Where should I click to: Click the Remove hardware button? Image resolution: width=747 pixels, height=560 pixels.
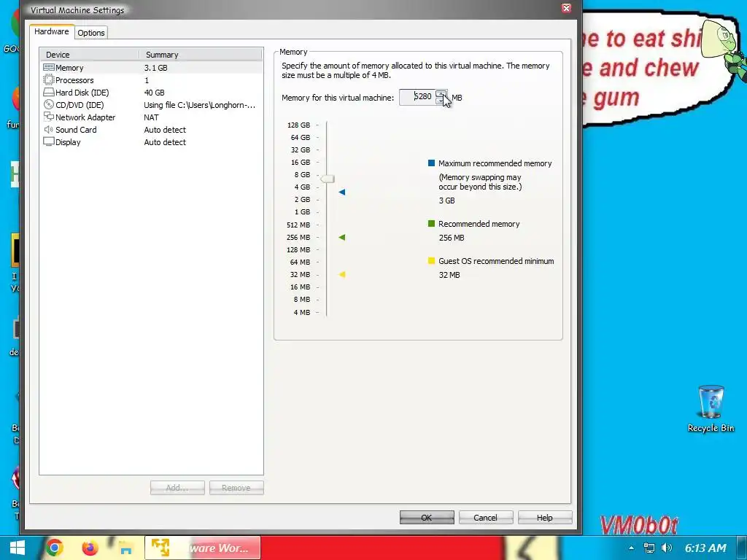[236, 488]
